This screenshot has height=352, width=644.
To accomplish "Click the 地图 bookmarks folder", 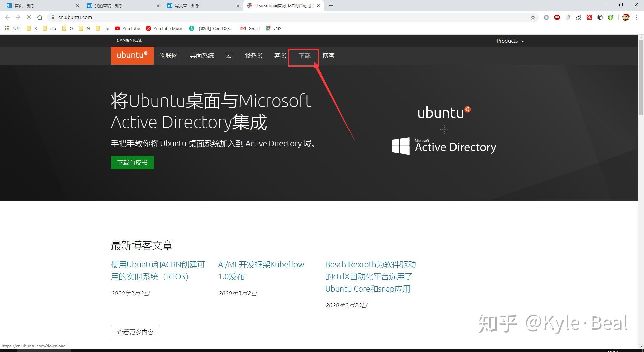I will click(x=273, y=28).
